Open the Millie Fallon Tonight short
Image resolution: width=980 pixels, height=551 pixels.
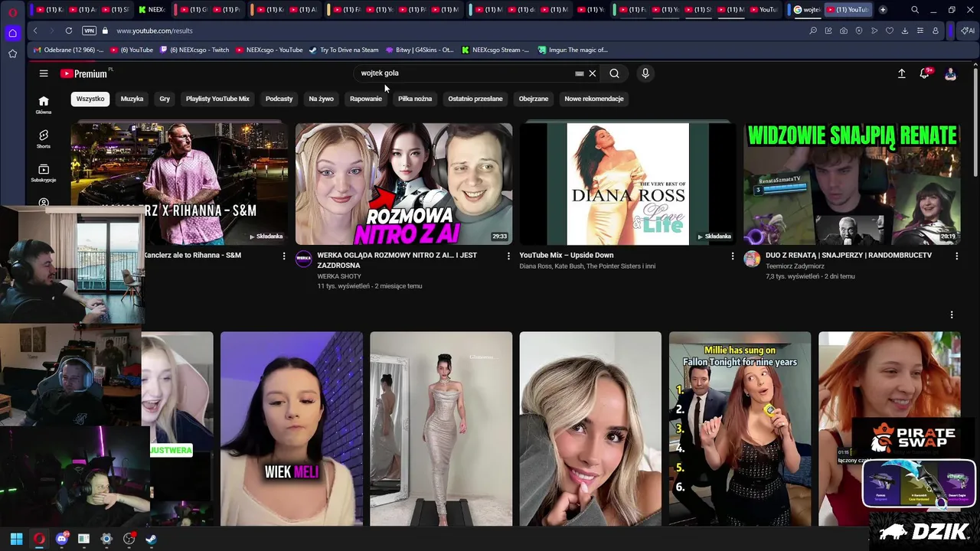740,429
